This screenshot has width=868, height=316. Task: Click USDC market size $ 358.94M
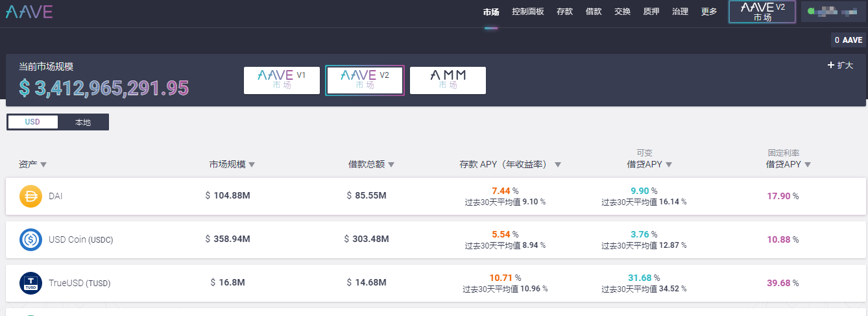pos(228,239)
